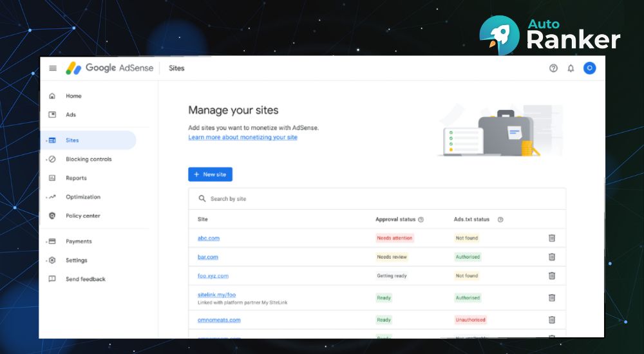
Task: Expand the Sites sidebar section arrow
Action: [x=46, y=140]
